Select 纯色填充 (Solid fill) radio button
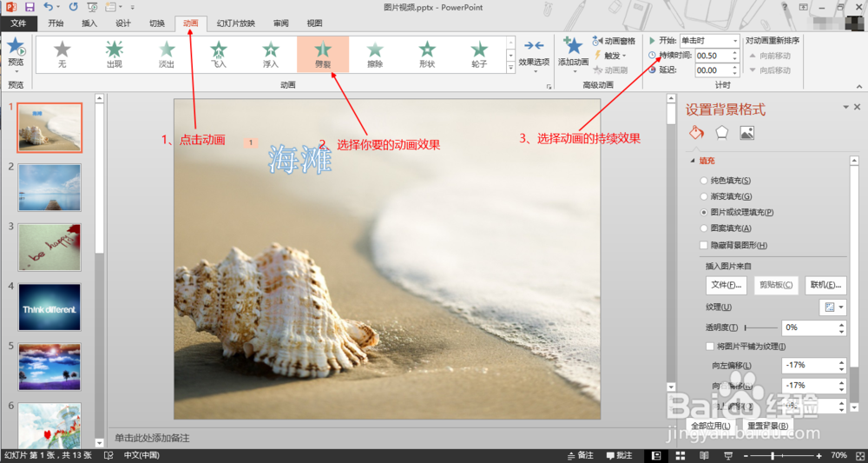Viewport: 868px width, 463px height. tap(704, 181)
